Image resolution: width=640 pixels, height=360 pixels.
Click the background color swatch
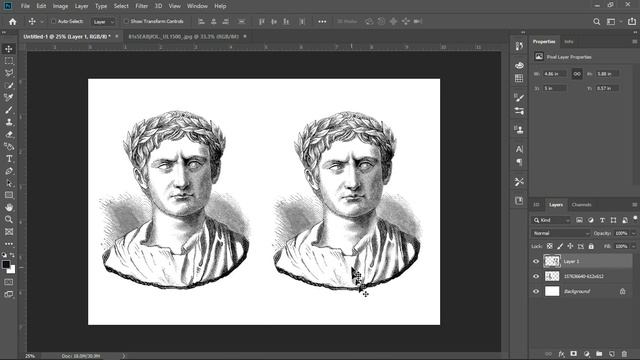13,270
